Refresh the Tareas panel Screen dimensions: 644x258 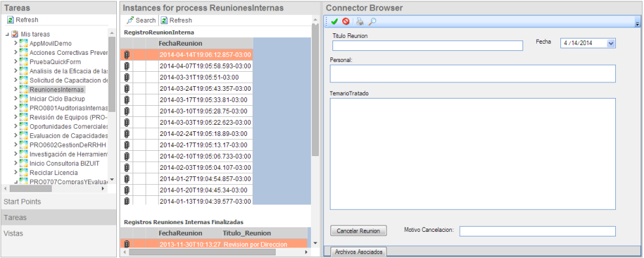click(x=23, y=20)
